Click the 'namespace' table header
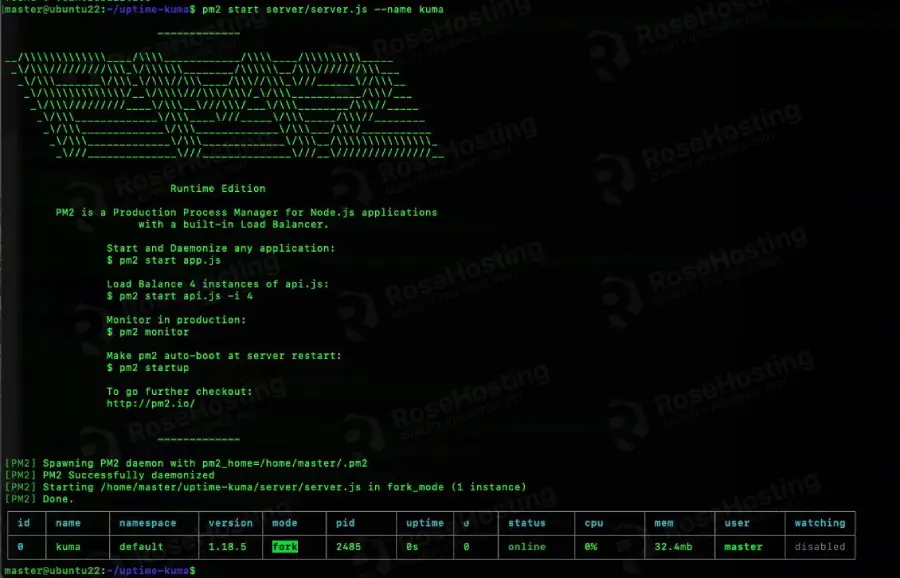The height and width of the screenshot is (578, 900). pos(148,523)
